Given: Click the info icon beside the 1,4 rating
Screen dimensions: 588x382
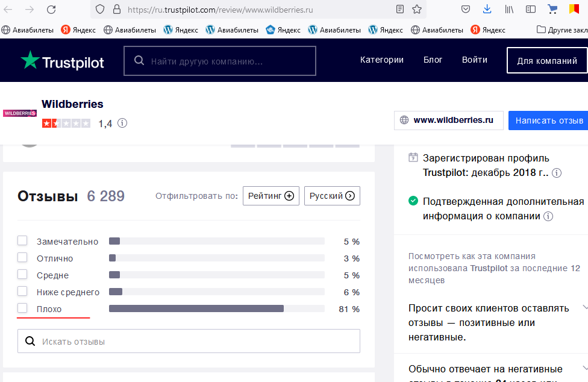Looking at the screenshot, I should point(122,123).
